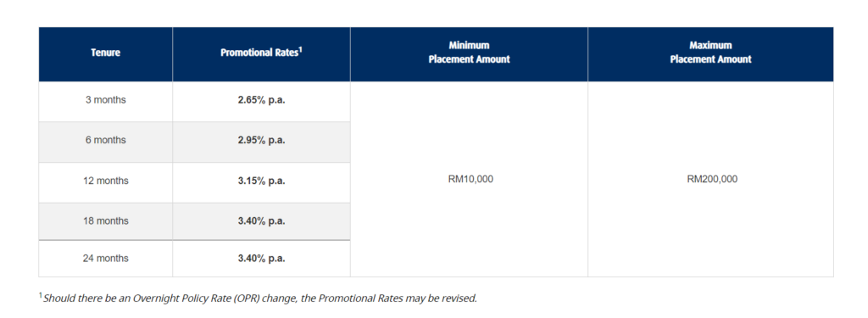Click the word Placement in Maximum header

689,59
